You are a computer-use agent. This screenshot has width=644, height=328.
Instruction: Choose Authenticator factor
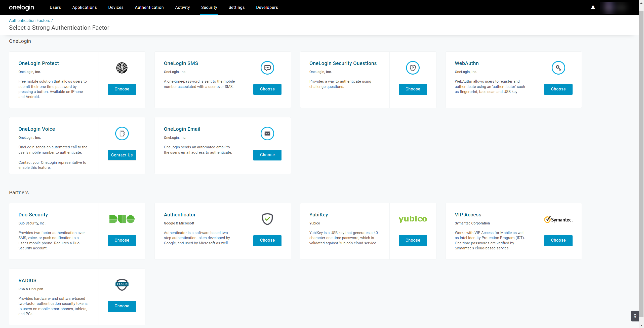click(x=267, y=240)
